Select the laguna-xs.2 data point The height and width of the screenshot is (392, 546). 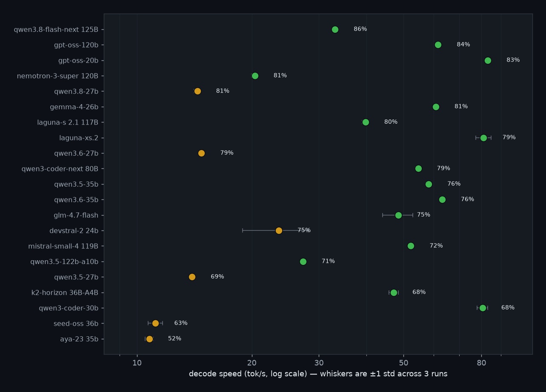click(483, 138)
